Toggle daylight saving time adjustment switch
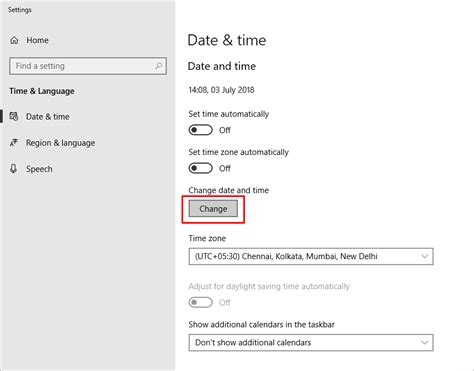This screenshot has height=371, width=474. tap(200, 302)
